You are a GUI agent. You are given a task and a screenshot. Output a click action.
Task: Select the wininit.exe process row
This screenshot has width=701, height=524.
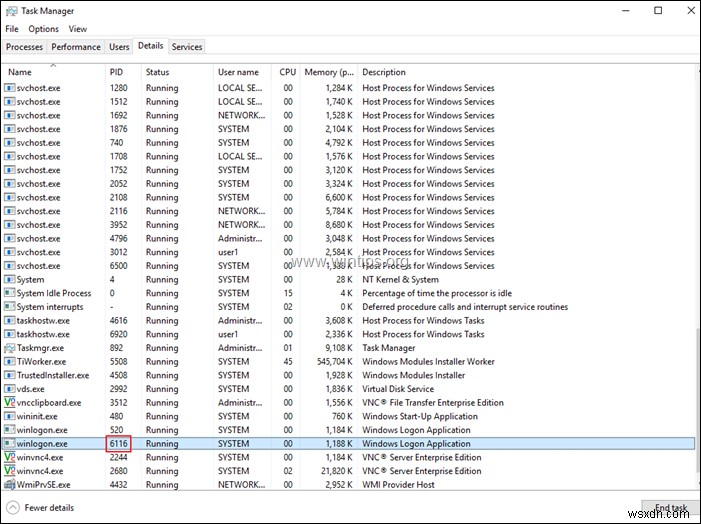pos(38,417)
